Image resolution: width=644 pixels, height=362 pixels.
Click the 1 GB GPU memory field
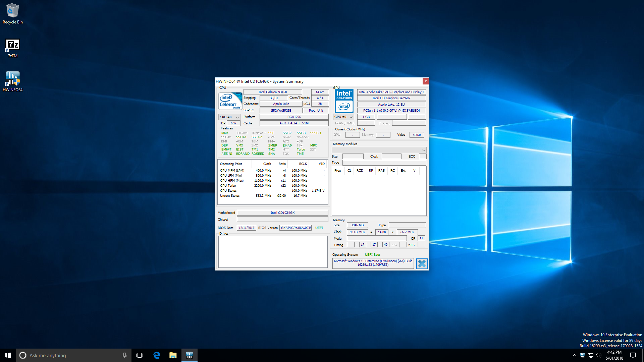(x=366, y=117)
